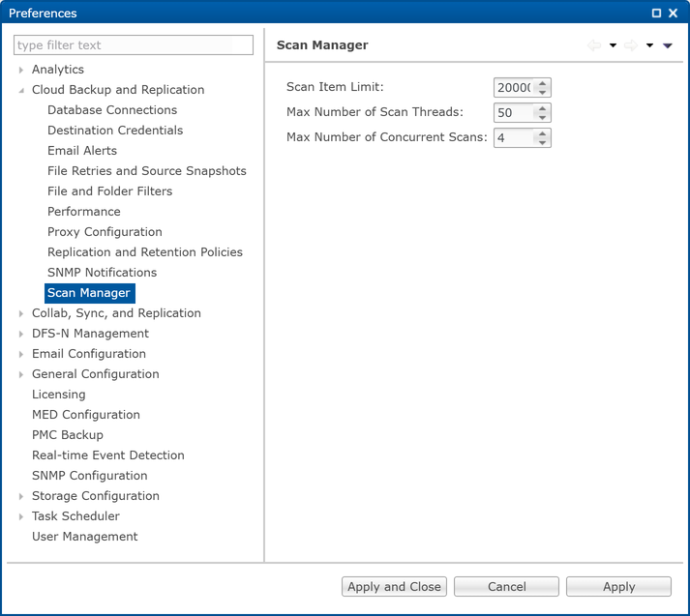Open Proxy Configuration page
Screen dimensions: 690x616
[105, 232]
